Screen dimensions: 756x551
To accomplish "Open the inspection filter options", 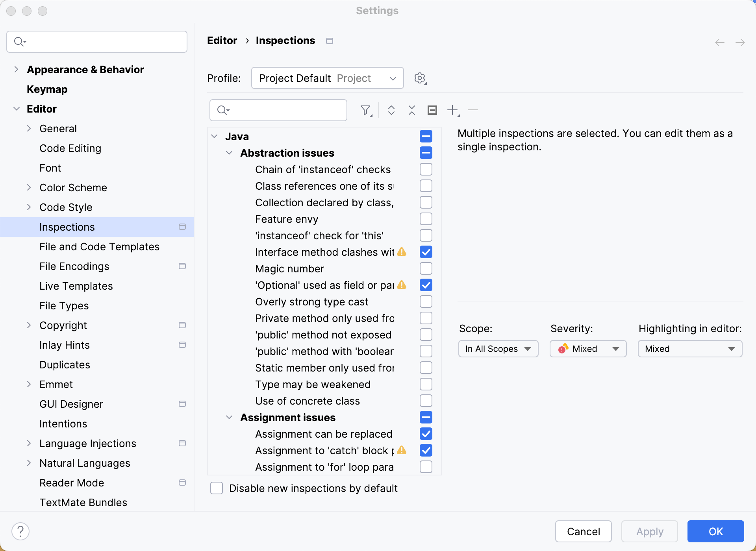I will click(x=365, y=110).
